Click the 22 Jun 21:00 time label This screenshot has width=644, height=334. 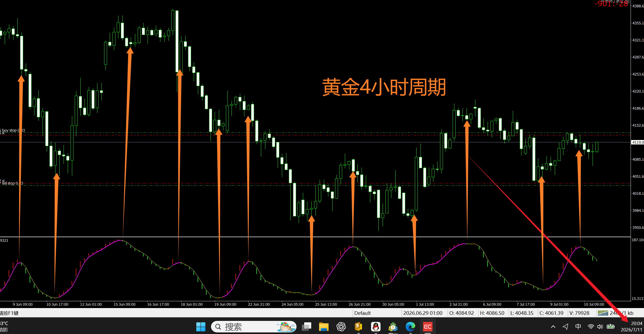click(x=259, y=304)
